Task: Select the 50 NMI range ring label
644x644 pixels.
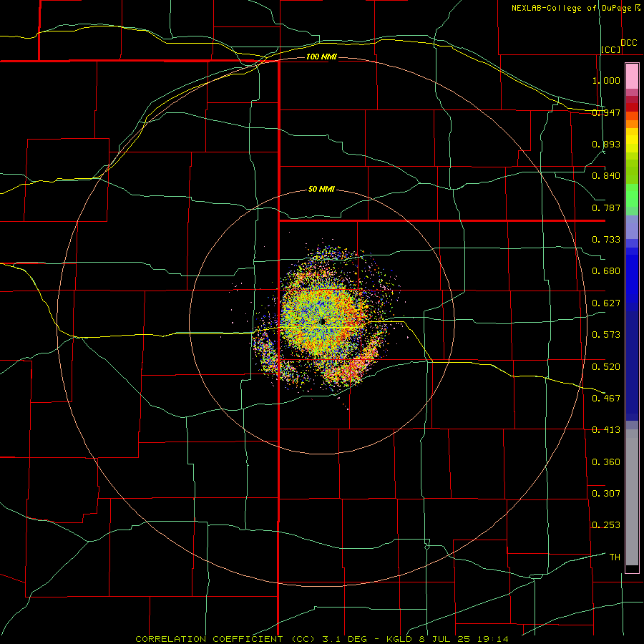Action: point(321,189)
